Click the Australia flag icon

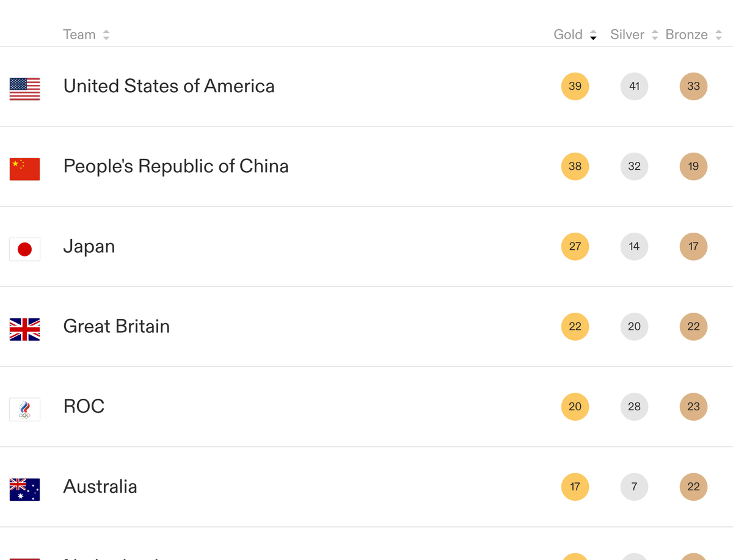(24, 489)
